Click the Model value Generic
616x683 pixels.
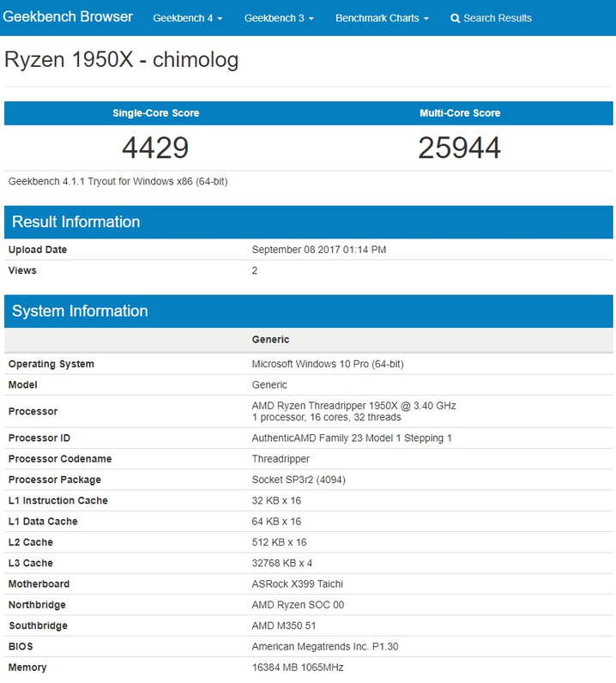pyautogui.click(x=269, y=385)
